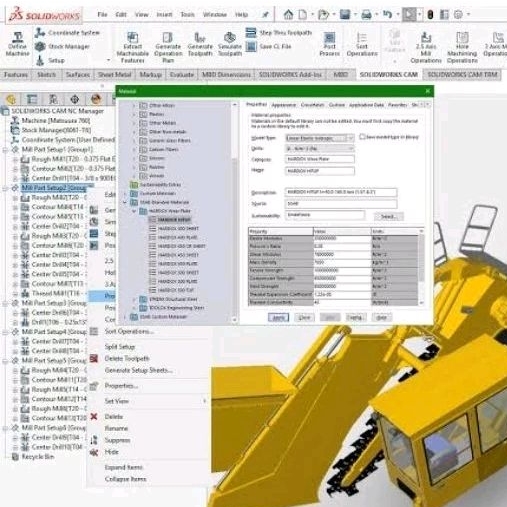Viewport: 507px width, 507px height.
Task: Open the Units dropdown in Material dialog
Action: [x=350, y=148]
